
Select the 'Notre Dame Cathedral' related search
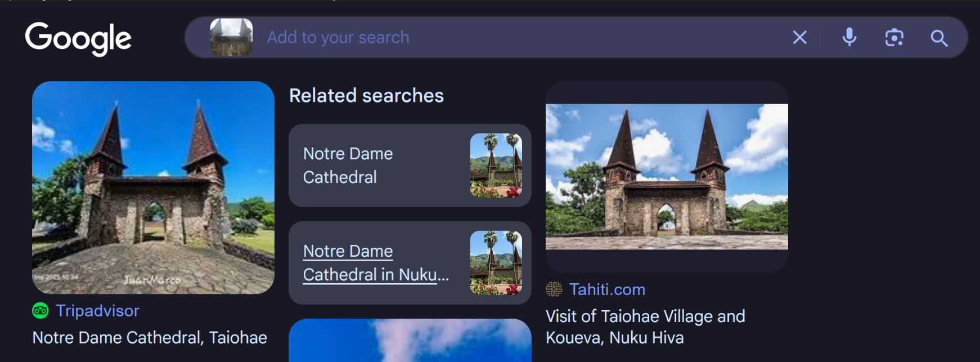pos(410,166)
